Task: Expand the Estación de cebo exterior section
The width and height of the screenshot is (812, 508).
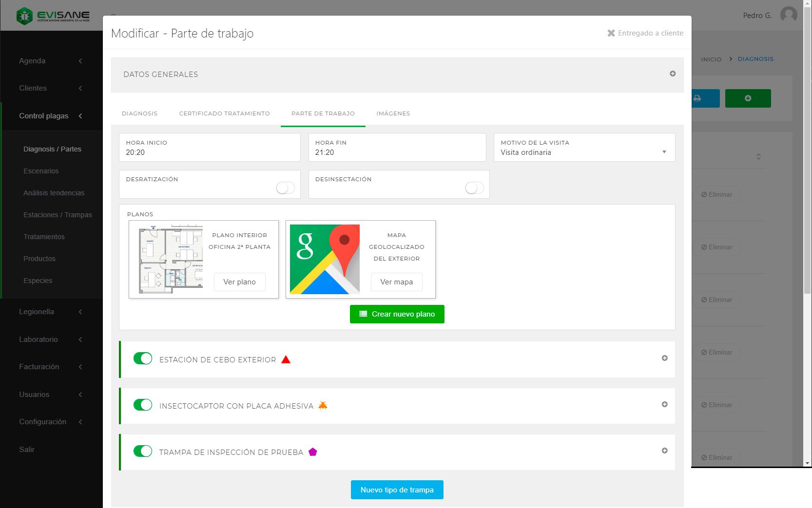Action: click(664, 358)
